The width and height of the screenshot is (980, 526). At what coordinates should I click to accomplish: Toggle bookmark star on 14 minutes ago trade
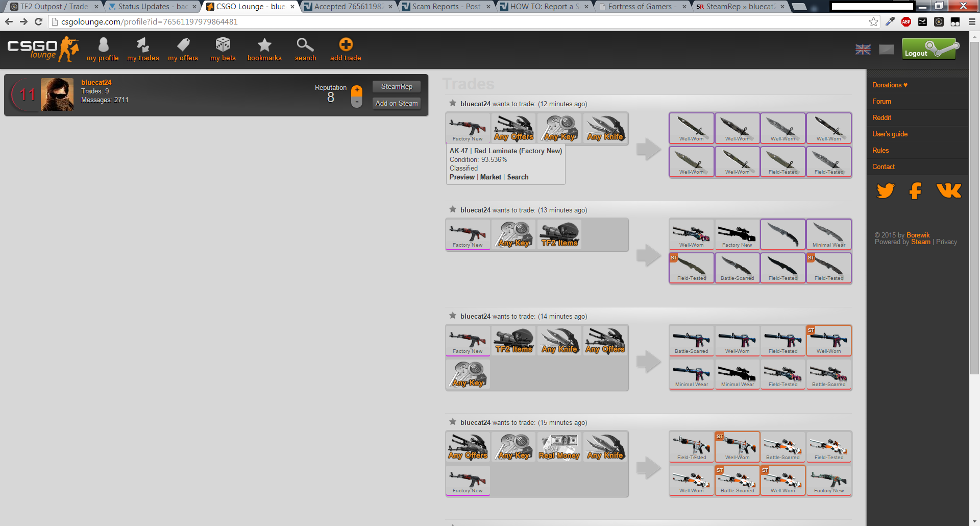(453, 316)
